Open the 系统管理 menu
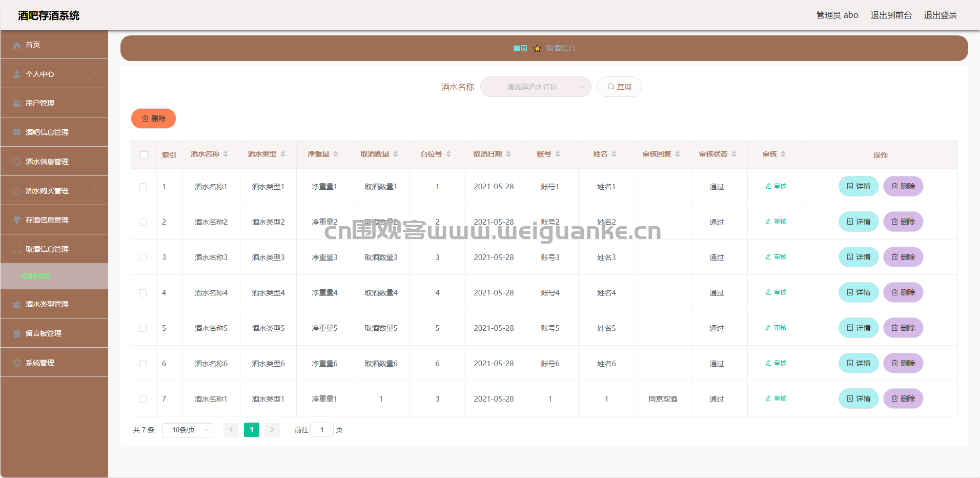Viewport: 980px width, 478px height. 54,363
